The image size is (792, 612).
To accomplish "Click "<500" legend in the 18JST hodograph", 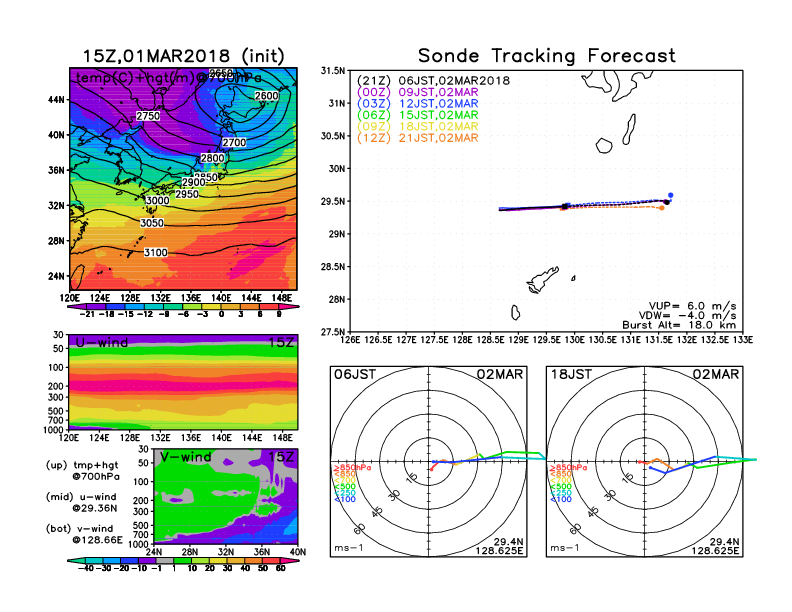I will tap(561, 486).
